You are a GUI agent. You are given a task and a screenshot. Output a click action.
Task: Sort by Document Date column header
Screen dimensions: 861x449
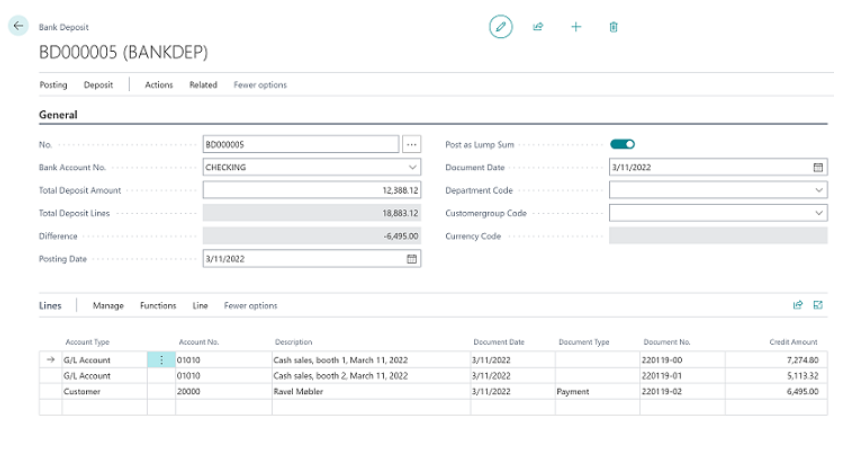(499, 342)
